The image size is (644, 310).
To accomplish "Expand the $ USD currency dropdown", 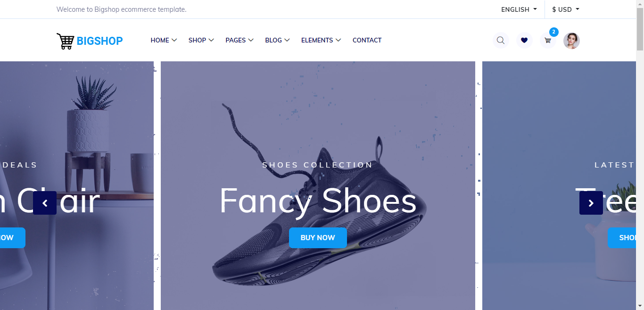I will point(566,9).
